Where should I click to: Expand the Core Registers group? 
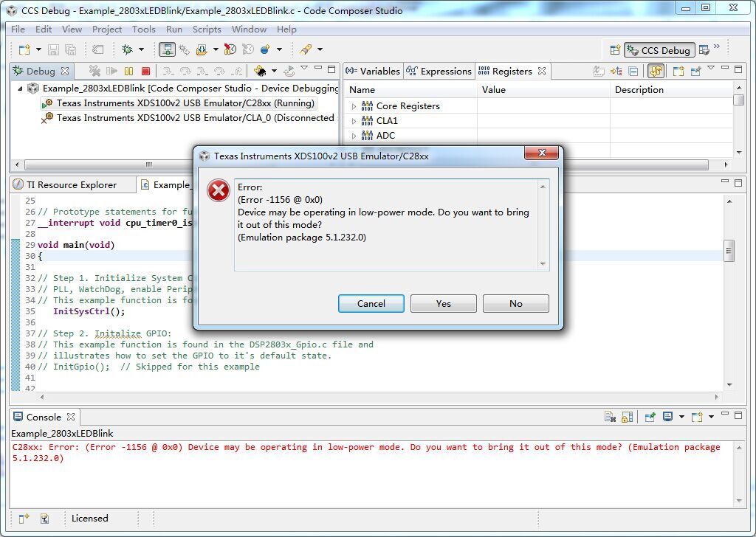click(354, 106)
